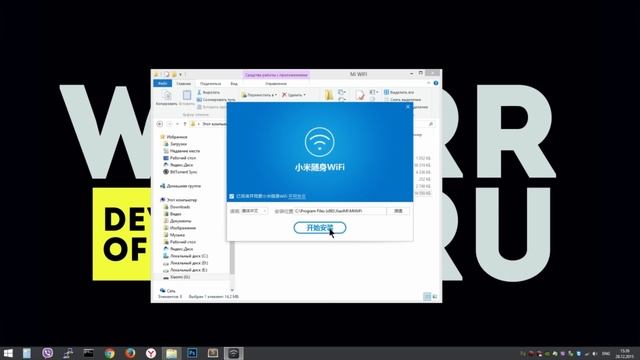Open BitTorrent Sync in the sidebar
640x360 pixels.
(180, 172)
